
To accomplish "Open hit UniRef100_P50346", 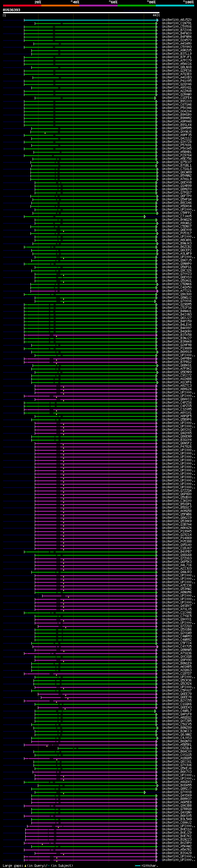I will (176, 108).
